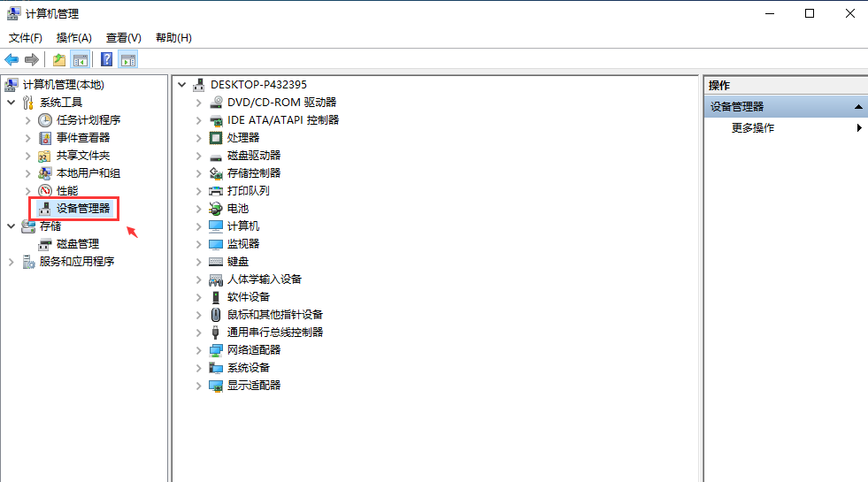The image size is (868, 482).
Task: Click the 打印队列 printer icon
Action: (x=216, y=191)
